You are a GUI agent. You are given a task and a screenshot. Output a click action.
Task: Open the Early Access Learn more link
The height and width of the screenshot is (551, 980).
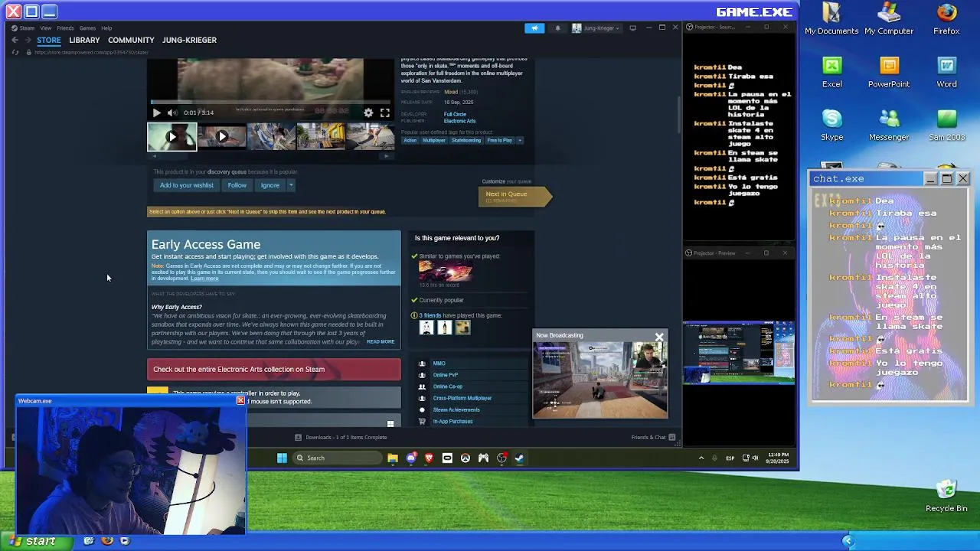[x=204, y=279]
